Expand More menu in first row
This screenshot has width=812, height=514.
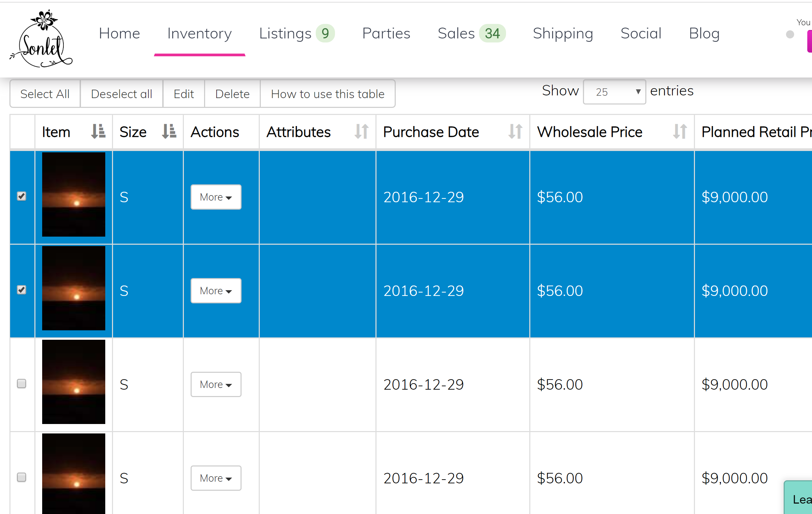click(216, 197)
